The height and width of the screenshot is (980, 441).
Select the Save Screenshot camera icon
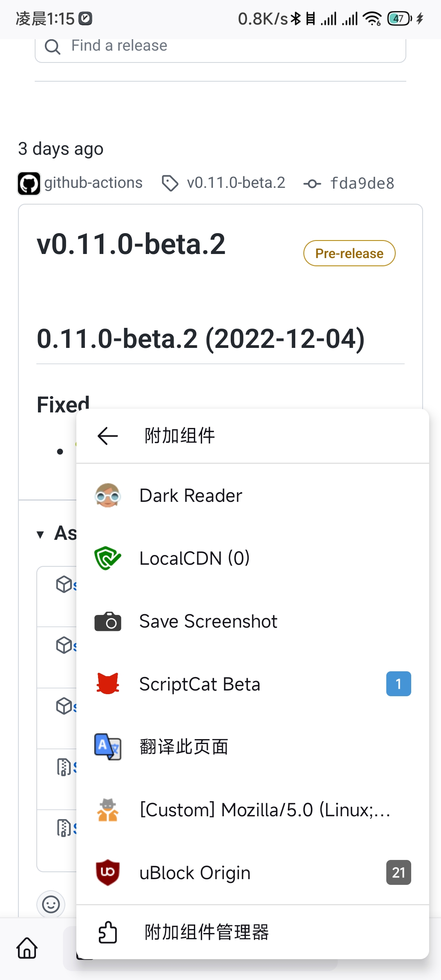[107, 621]
